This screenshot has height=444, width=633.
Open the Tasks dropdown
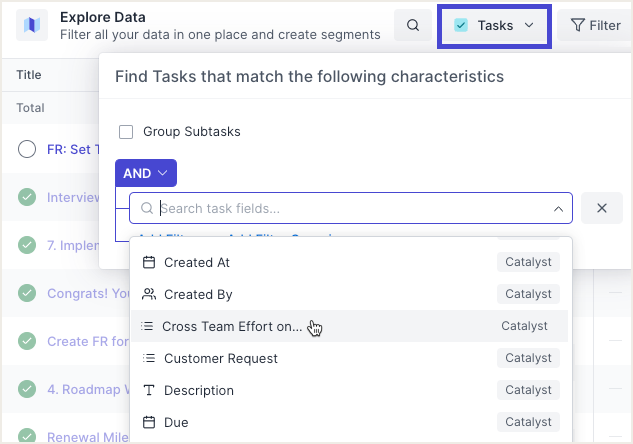pos(494,25)
